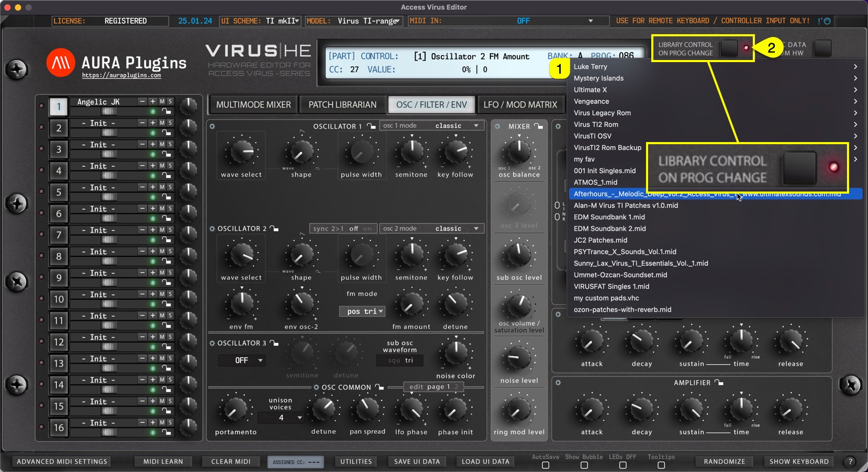
Task: Click plus button on part 3
Action: [x=153, y=144]
